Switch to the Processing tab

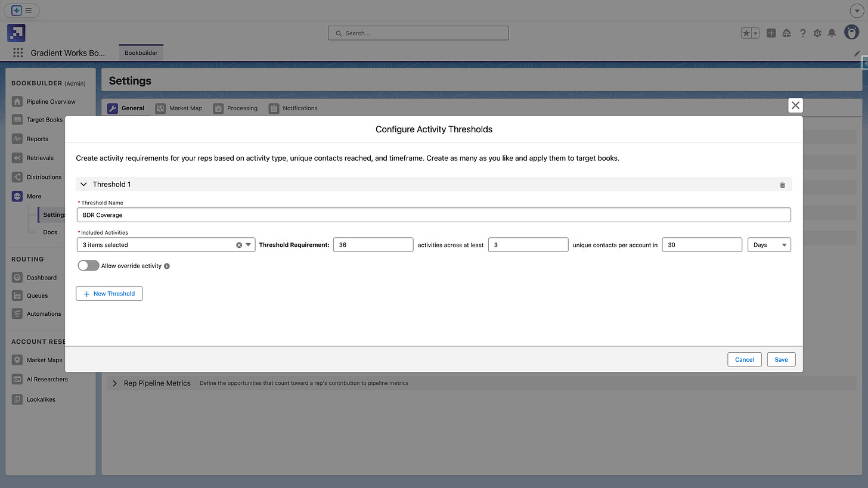pos(235,108)
